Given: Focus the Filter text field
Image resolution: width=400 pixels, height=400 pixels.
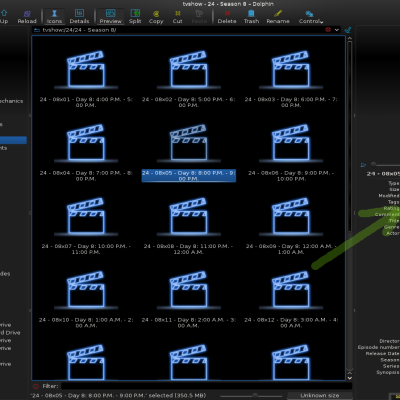Looking at the screenshot, I should tap(206, 386).
